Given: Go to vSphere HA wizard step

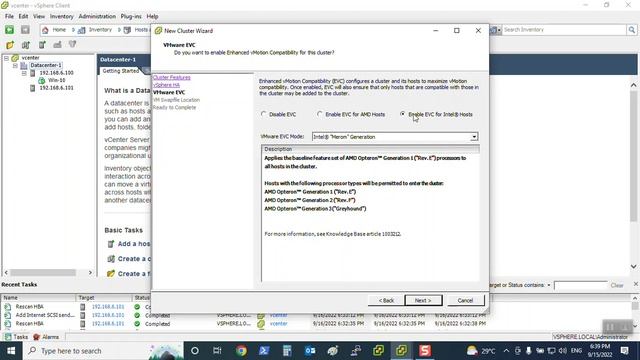Looking at the screenshot, I should tap(166, 85).
